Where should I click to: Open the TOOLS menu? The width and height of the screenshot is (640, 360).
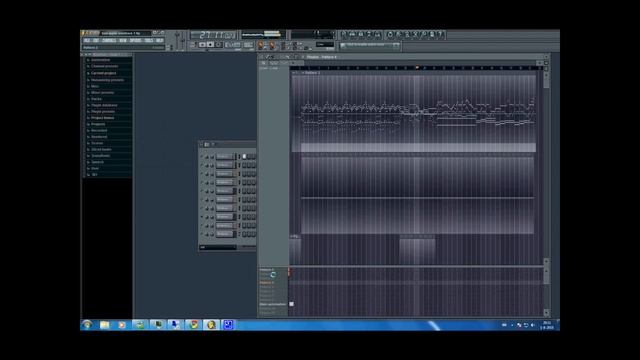(148, 40)
